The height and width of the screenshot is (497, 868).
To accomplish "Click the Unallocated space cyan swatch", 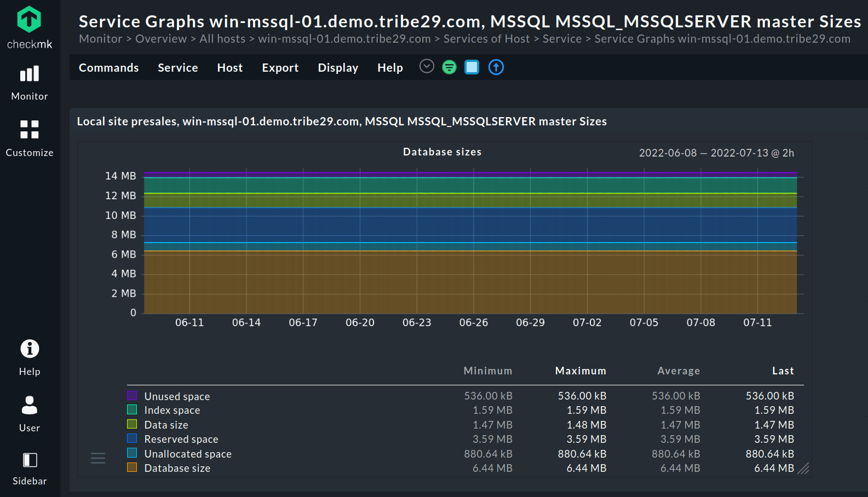I will pyautogui.click(x=132, y=453).
